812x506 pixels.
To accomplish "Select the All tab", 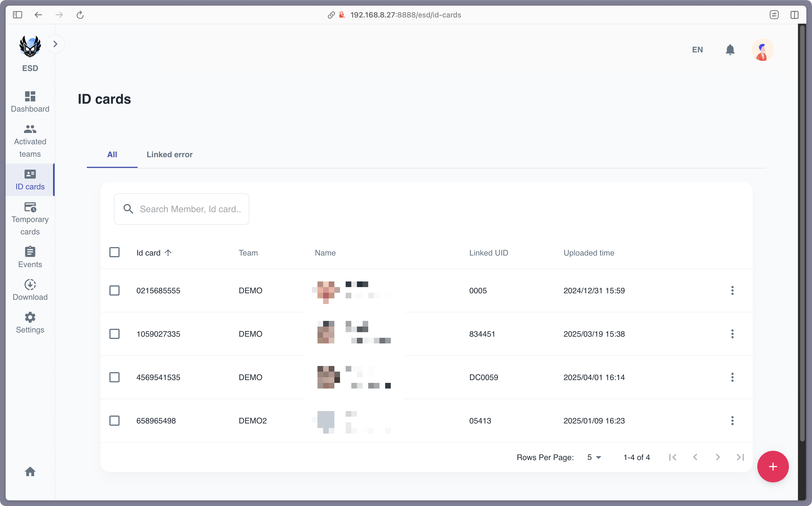I will (112, 155).
